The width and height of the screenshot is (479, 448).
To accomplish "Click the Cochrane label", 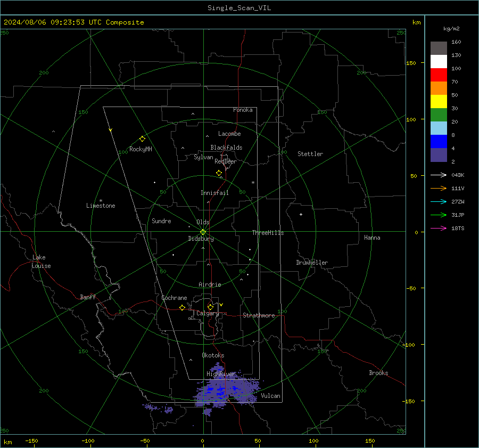I will (x=174, y=298).
